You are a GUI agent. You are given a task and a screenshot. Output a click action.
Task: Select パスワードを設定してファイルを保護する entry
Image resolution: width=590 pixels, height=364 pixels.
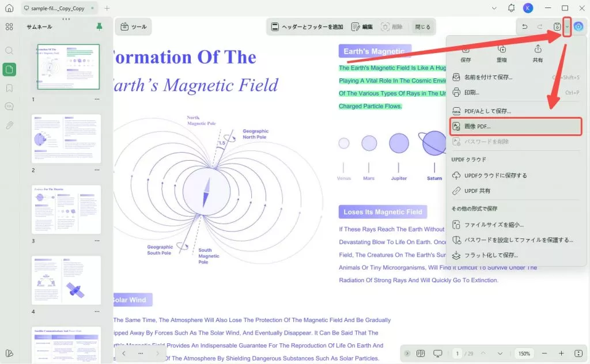(516, 240)
